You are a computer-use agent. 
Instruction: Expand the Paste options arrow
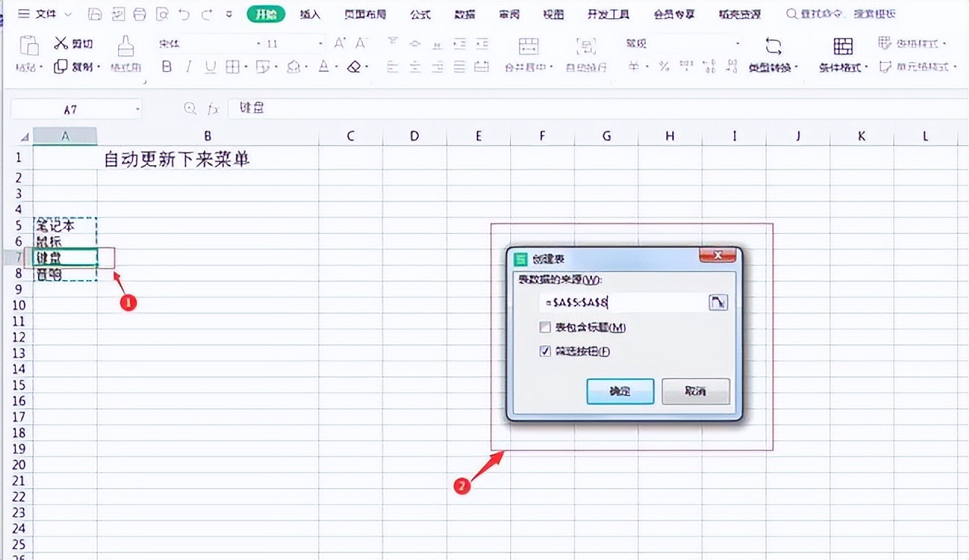pos(41,67)
